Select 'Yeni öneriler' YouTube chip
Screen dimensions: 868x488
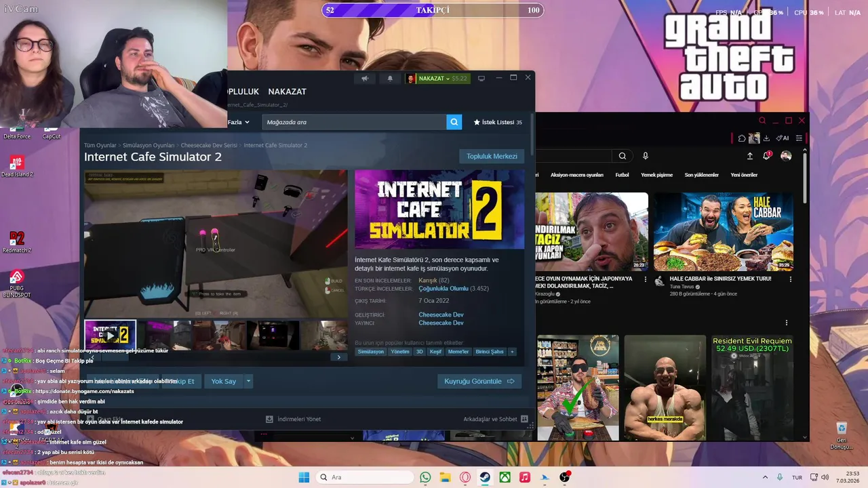pyautogui.click(x=744, y=175)
